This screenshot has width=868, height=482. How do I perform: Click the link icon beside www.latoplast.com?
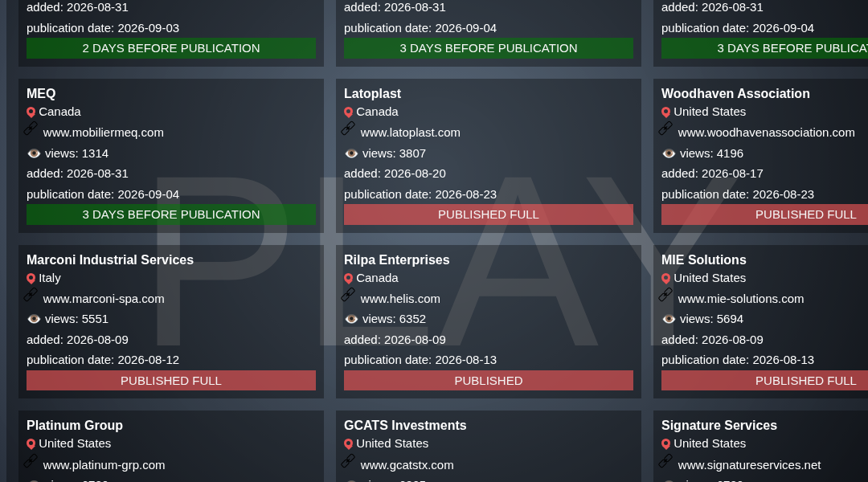coord(348,129)
